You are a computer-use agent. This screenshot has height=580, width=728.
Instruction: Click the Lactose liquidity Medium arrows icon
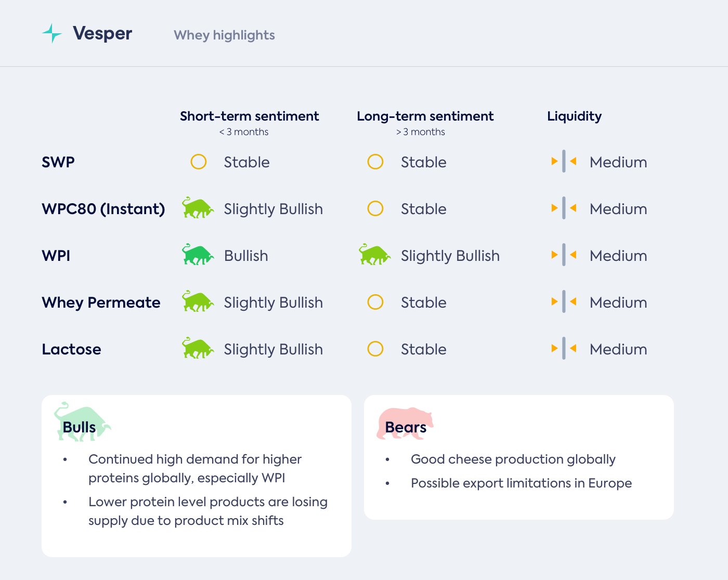click(564, 349)
